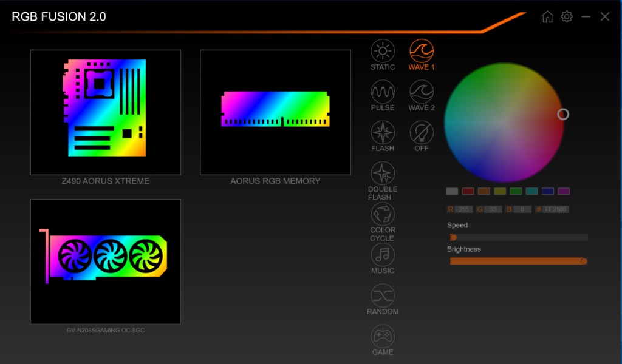
Task: Choose the purple preset color swatch
Action: 564,191
